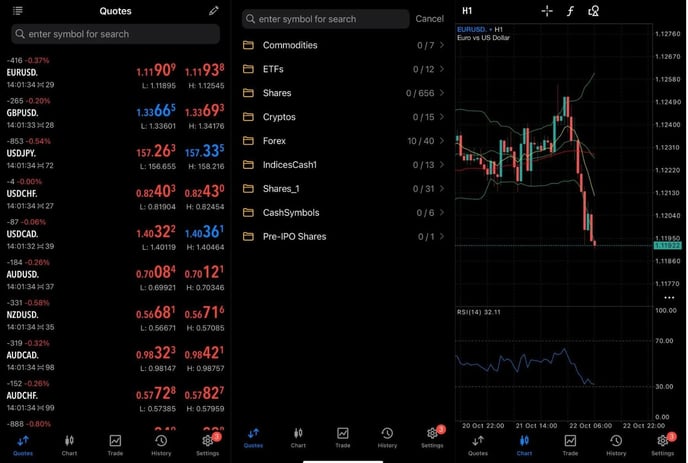Select the AUDCAD quote row
The width and height of the screenshot is (688, 463).
pyautogui.click(x=115, y=355)
